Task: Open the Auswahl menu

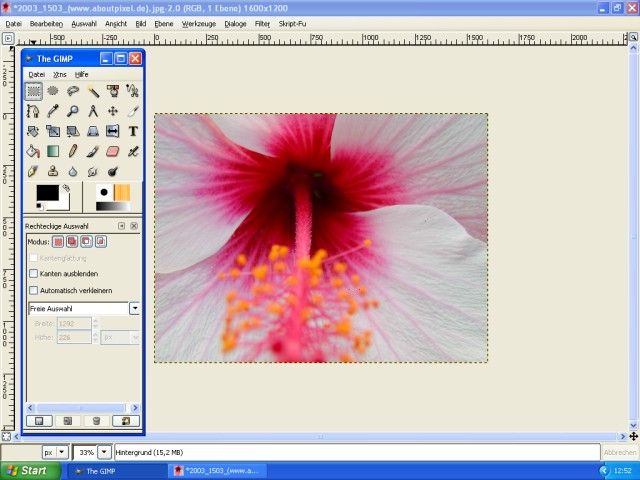Action: [84, 24]
